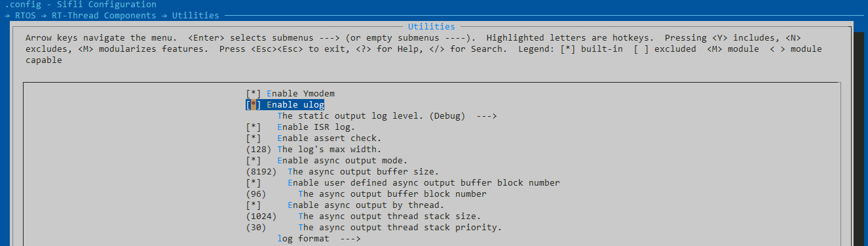Expand the log format submenu
Screen dimensions: 868x246
(319, 239)
